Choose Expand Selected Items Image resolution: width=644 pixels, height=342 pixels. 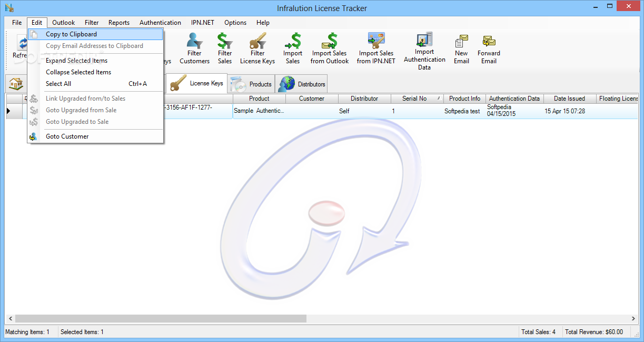(x=95, y=61)
